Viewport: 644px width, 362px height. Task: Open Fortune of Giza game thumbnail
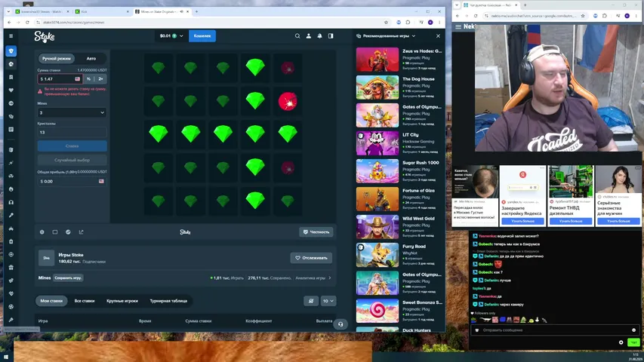[377, 199]
